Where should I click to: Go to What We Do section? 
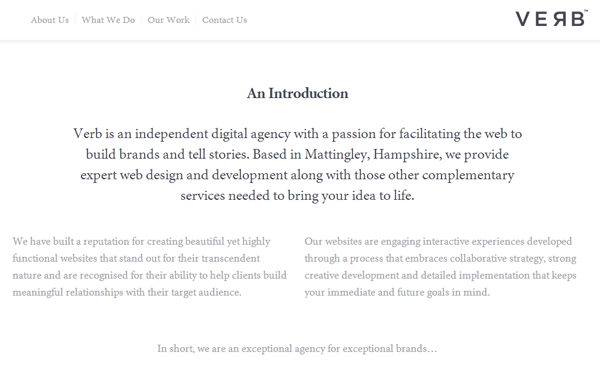click(x=108, y=20)
